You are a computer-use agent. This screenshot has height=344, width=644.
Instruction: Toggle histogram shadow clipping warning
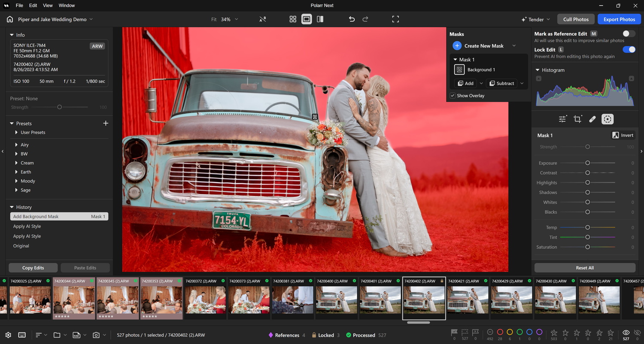[x=539, y=78]
